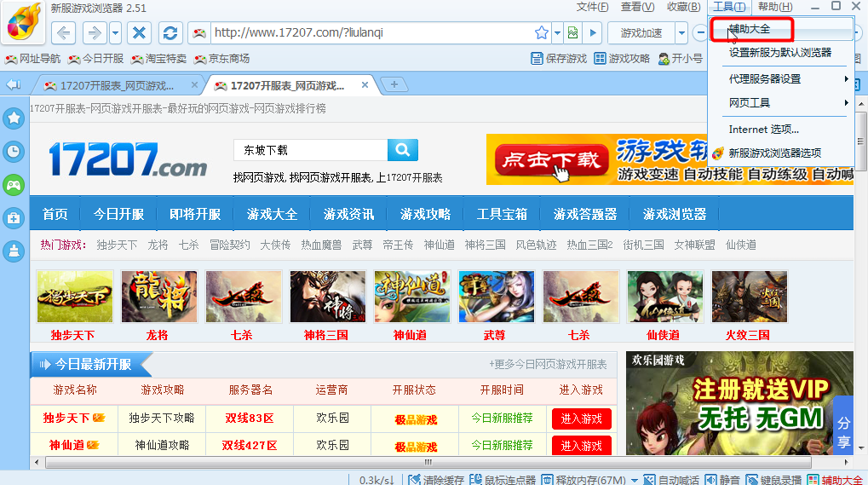The height and width of the screenshot is (485, 868).
Task: Click the 游戏加速 button
Action: point(641,33)
